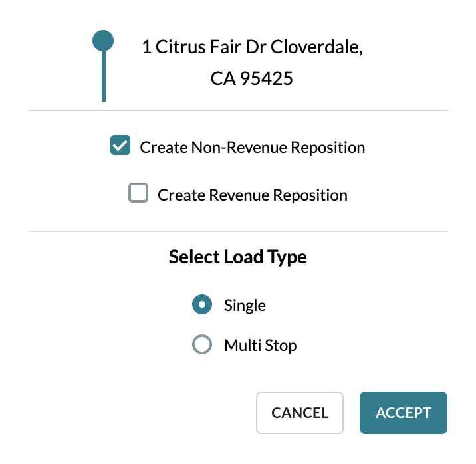The image size is (476, 464).
Task: Click the "Select Load Type" heading
Action: tap(238, 257)
